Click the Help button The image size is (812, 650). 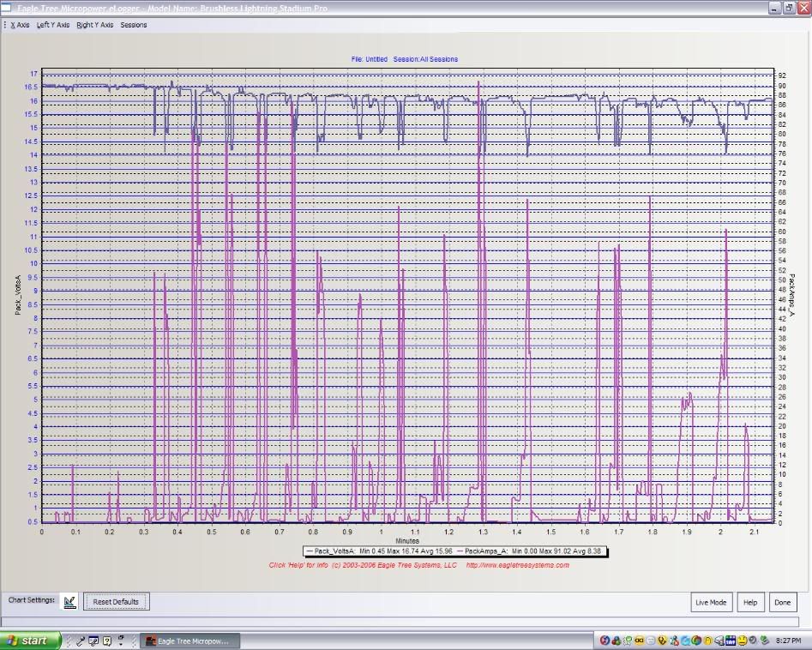[750, 602]
